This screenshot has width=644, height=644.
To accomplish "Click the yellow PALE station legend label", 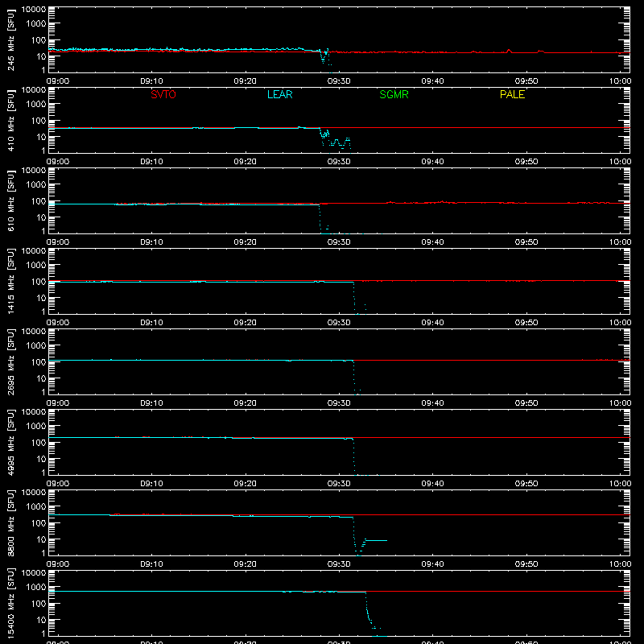I will [x=512, y=94].
